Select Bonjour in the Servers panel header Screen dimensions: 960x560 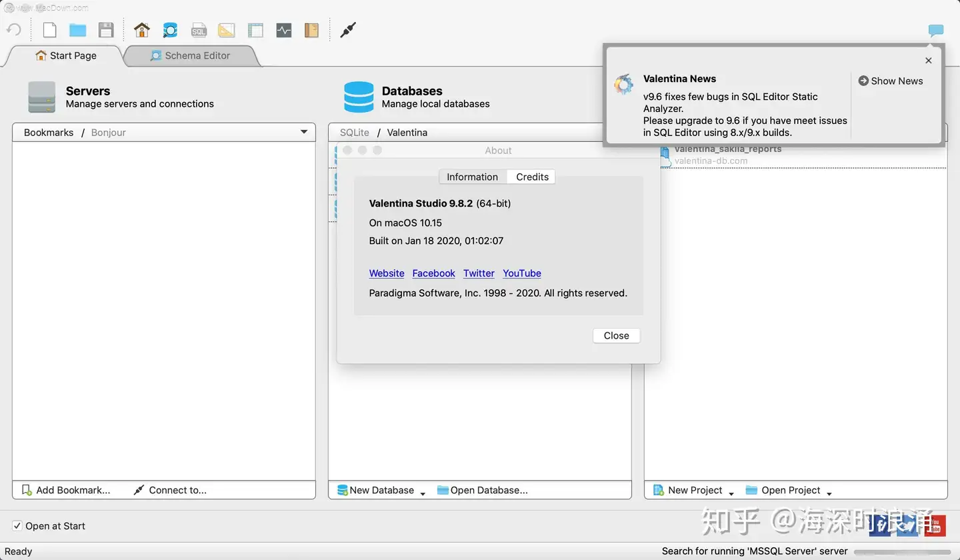pos(109,132)
